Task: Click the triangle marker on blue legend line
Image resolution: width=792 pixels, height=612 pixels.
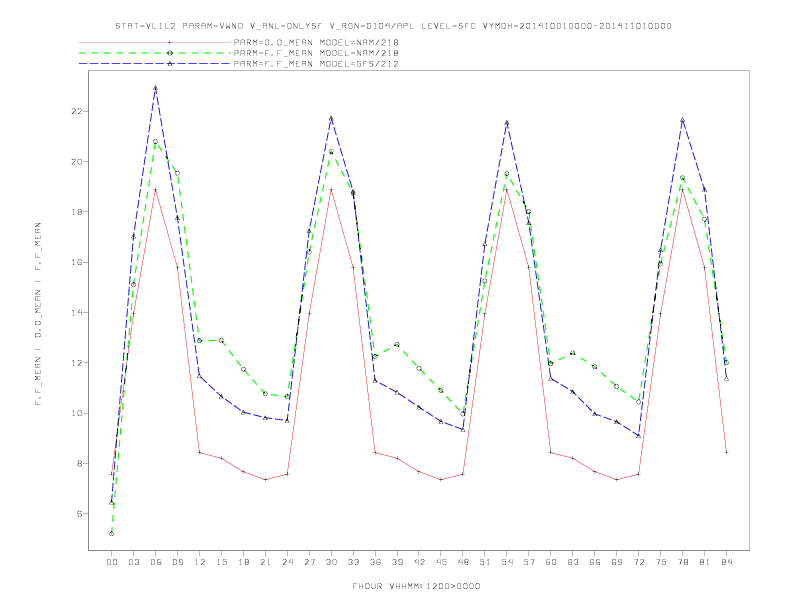Action: click(170, 64)
